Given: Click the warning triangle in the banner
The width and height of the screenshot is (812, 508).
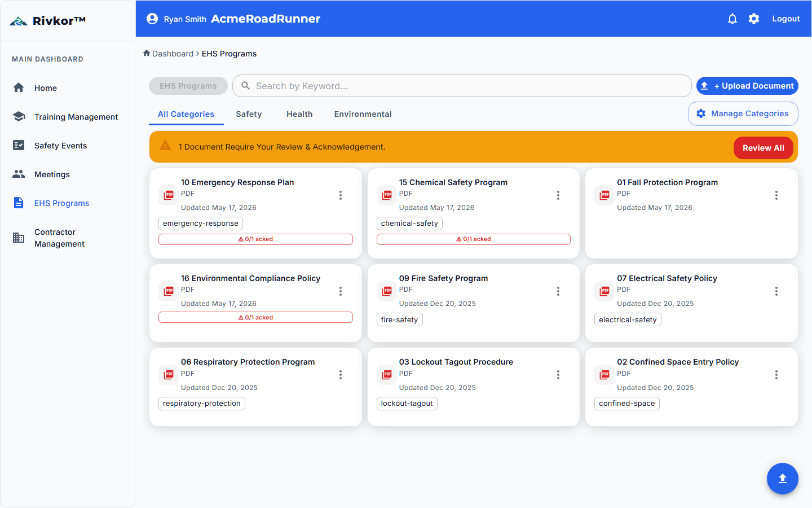Looking at the screenshot, I should point(165,146).
